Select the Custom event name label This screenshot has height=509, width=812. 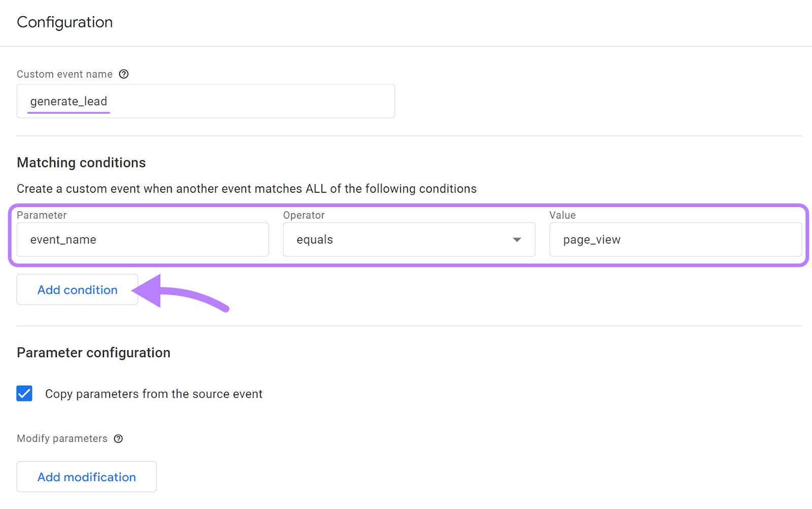[64, 74]
